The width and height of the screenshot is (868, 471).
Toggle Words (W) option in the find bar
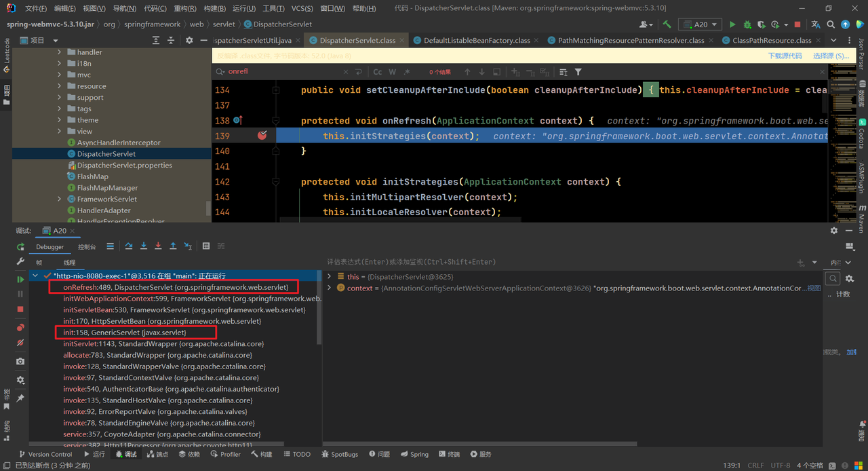392,72
